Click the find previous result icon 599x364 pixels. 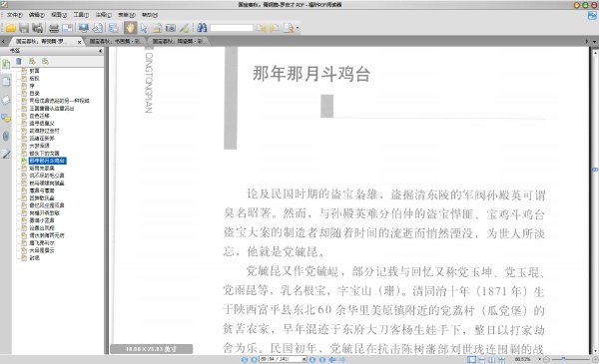click(x=262, y=28)
